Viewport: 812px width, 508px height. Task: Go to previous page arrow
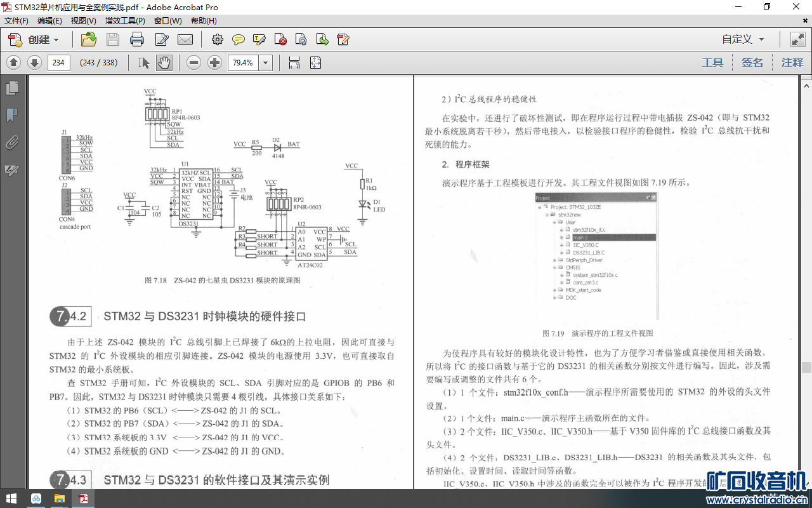(14, 63)
